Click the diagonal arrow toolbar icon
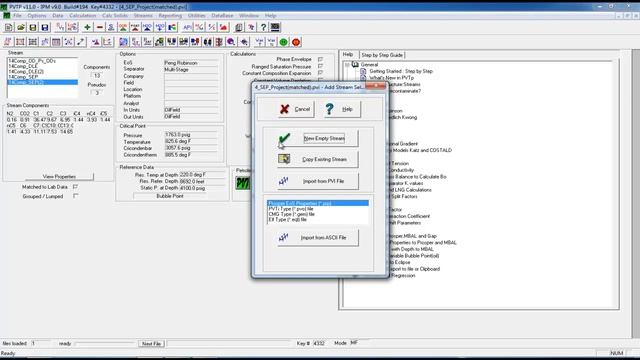Viewport: 640px width, 360px height. coord(81,42)
